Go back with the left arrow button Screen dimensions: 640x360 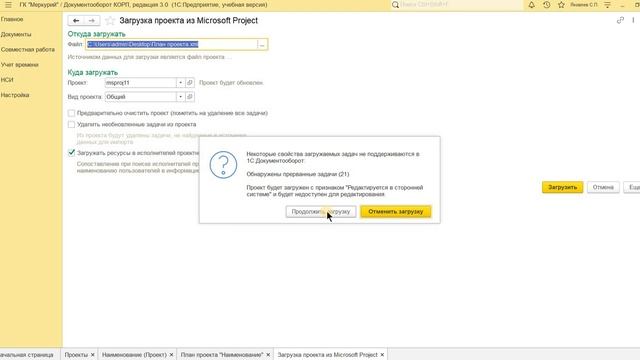point(76,20)
